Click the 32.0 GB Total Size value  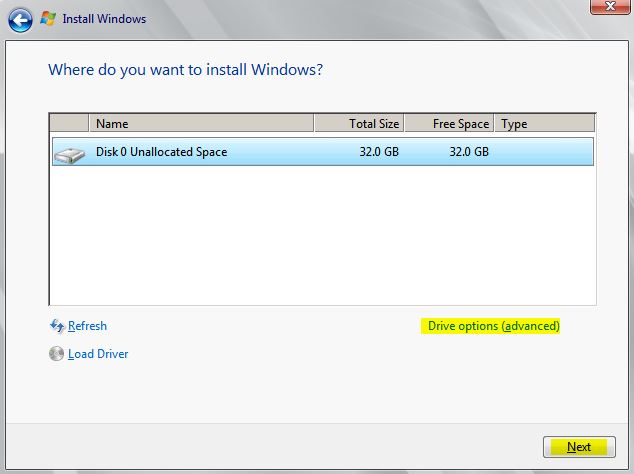pyautogui.click(x=379, y=152)
